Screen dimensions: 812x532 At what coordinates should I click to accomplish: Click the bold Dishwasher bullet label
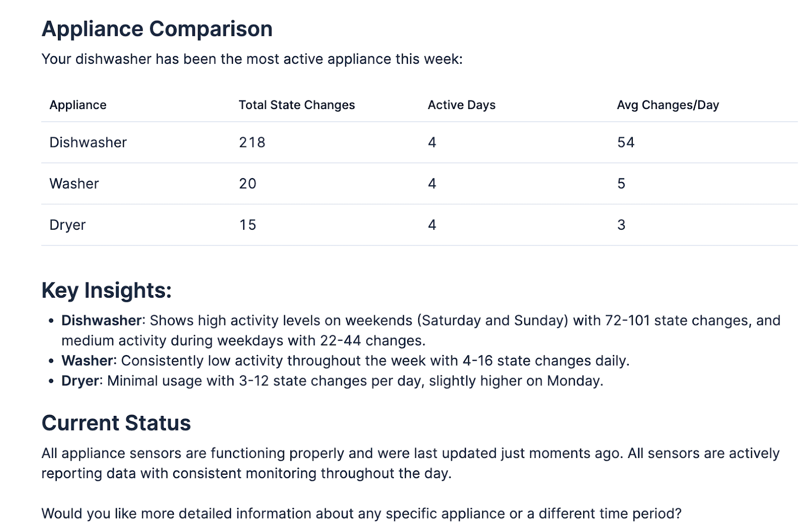pos(101,321)
